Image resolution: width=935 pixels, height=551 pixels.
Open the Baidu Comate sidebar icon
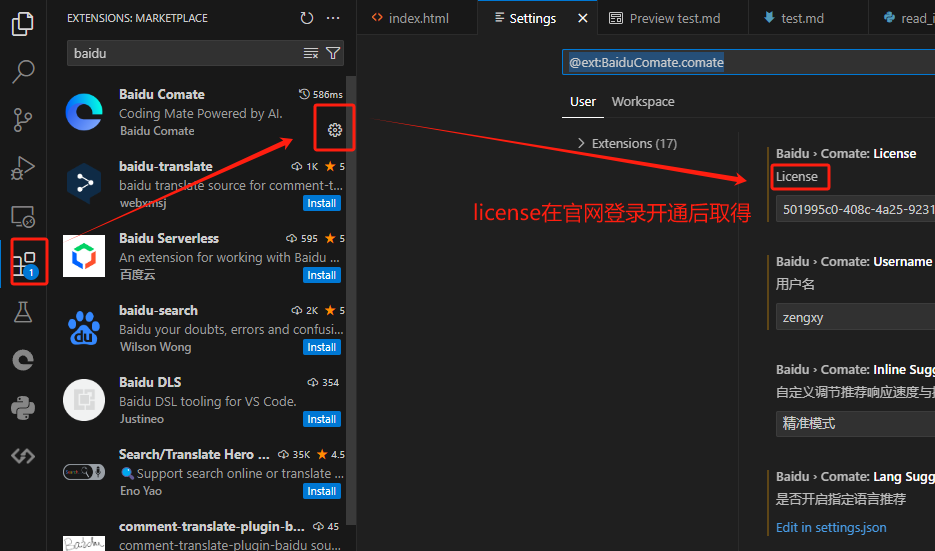pyautogui.click(x=23, y=360)
